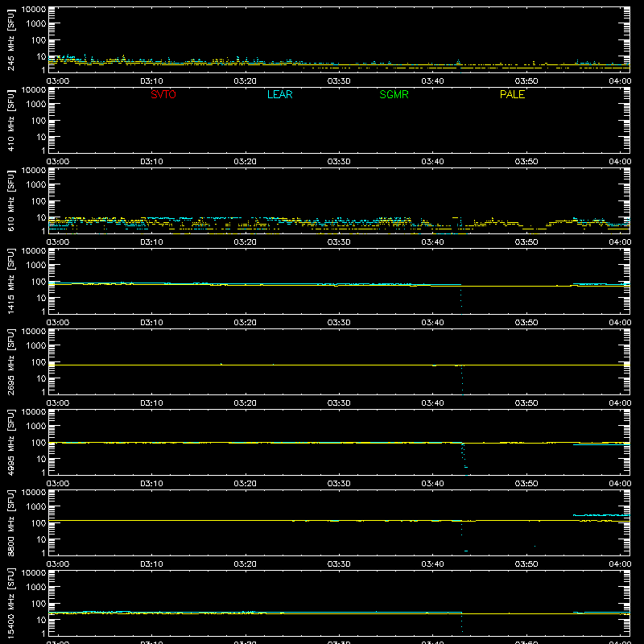Screen dimensions: 644x644
Task: Click the 10000 tick label on 15400 MHz panel
Action: click(x=34, y=573)
